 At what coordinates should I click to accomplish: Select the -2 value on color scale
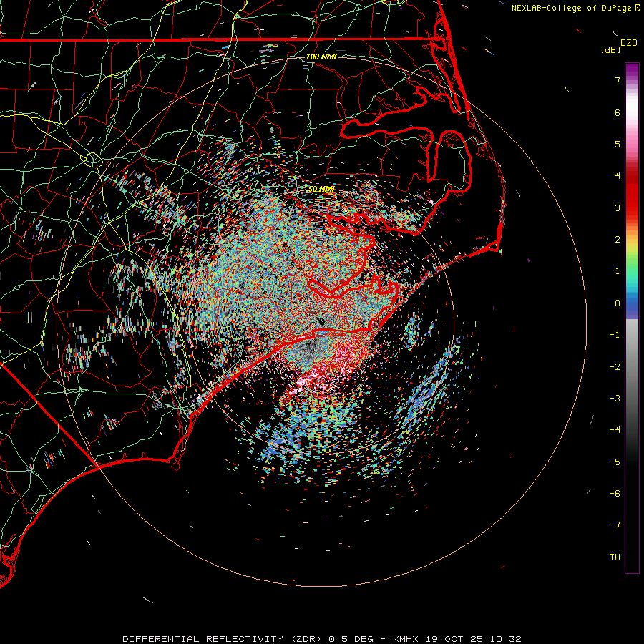[615, 367]
